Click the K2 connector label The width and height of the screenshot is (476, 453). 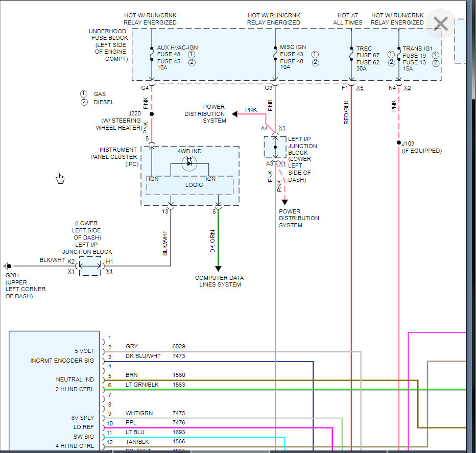(71, 261)
